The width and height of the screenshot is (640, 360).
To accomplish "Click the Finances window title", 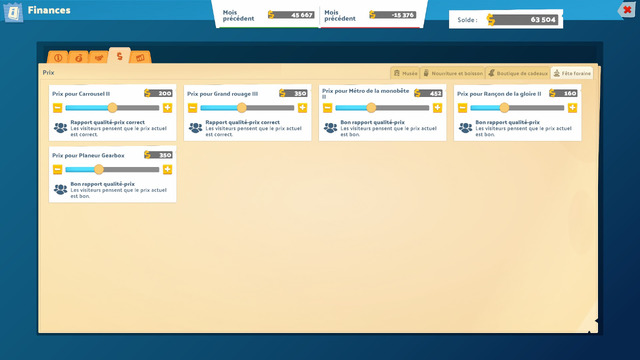I will [49, 10].
